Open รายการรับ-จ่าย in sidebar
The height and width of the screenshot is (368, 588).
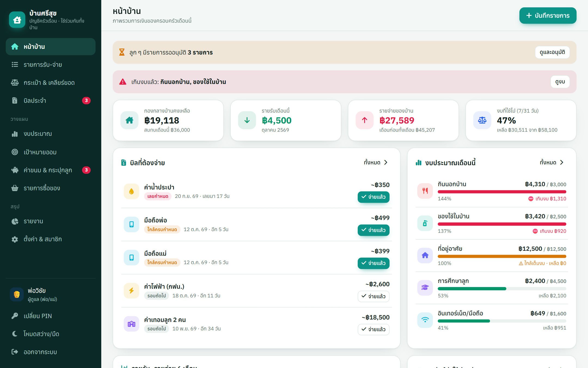[x=51, y=65]
